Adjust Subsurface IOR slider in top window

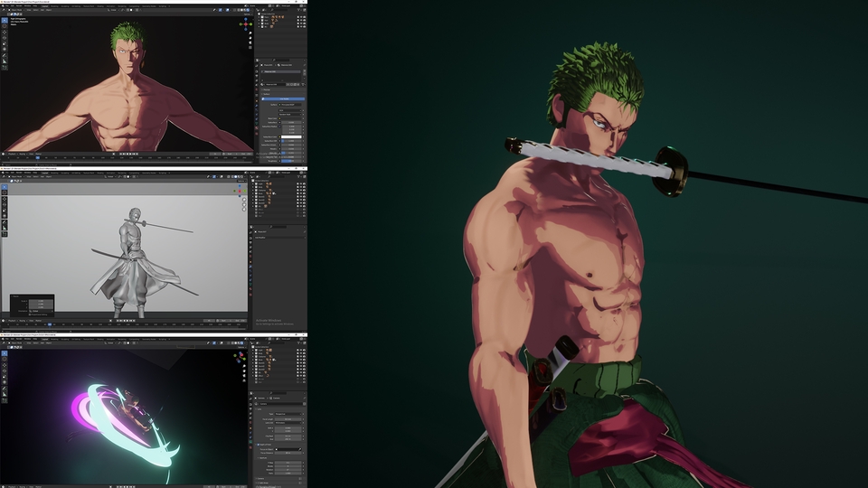point(291,141)
